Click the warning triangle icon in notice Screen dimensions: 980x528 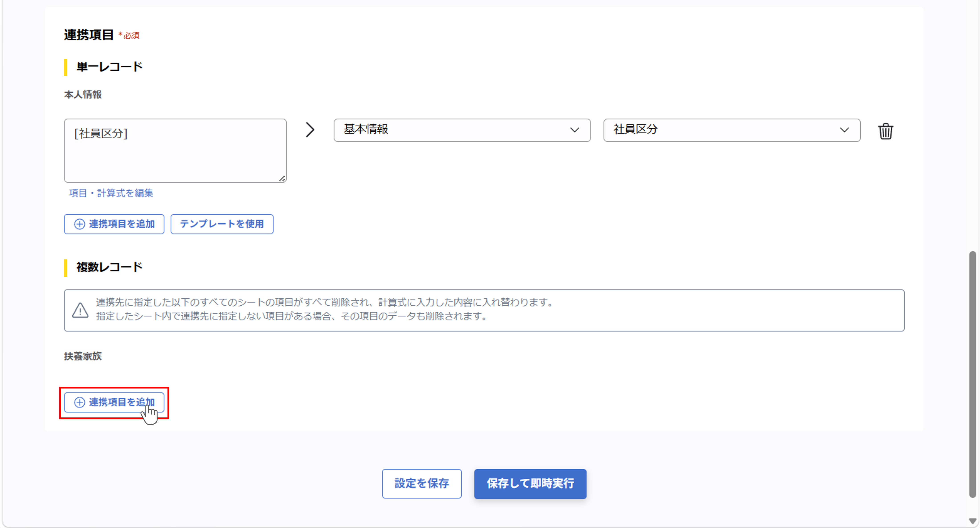(x=80, y=310)
